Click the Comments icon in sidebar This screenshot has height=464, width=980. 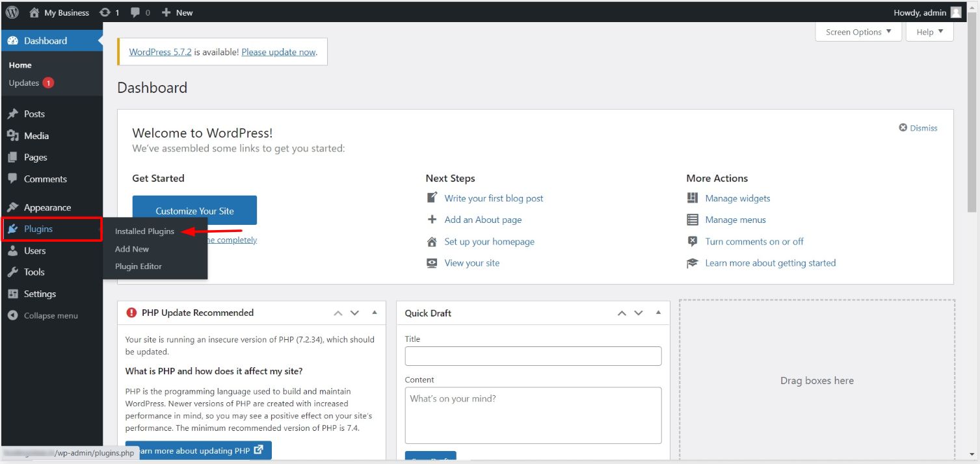(x=13, y=179)
